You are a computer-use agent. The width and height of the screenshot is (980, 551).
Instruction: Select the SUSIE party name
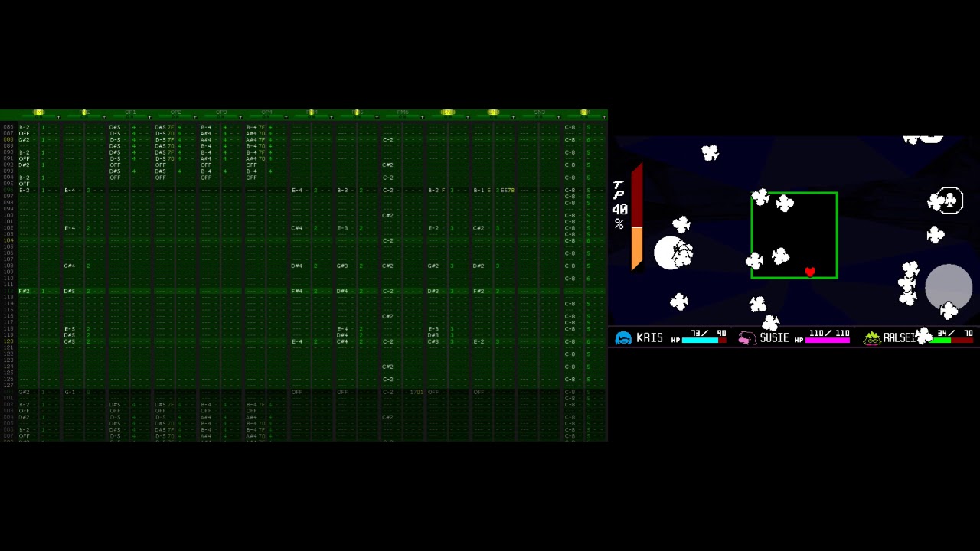click(x=774, y=337)
